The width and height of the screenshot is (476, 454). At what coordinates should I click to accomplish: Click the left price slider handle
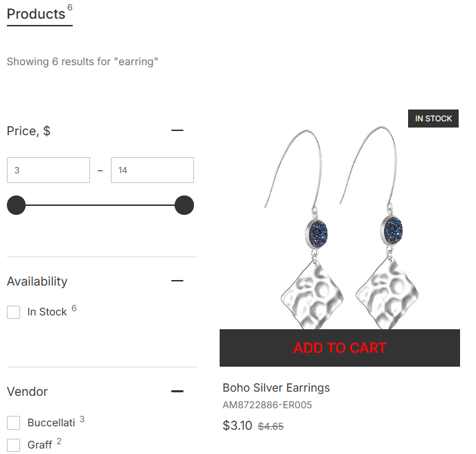click(x=16, y=205)
